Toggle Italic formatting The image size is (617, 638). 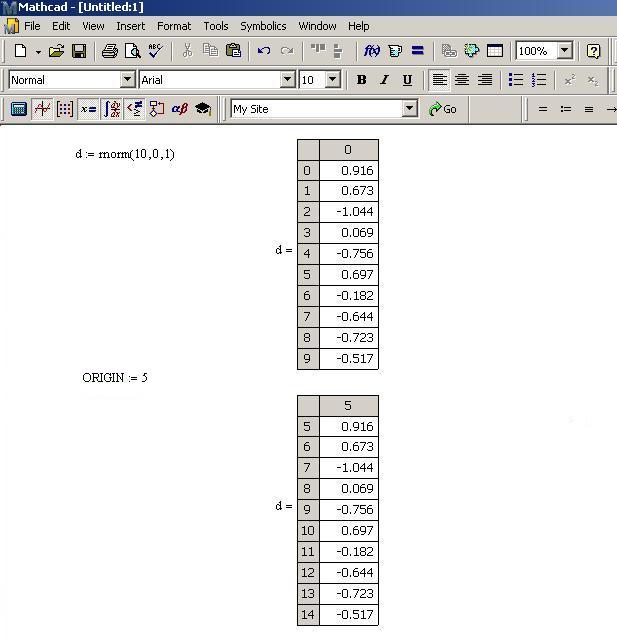click(384, 80)
